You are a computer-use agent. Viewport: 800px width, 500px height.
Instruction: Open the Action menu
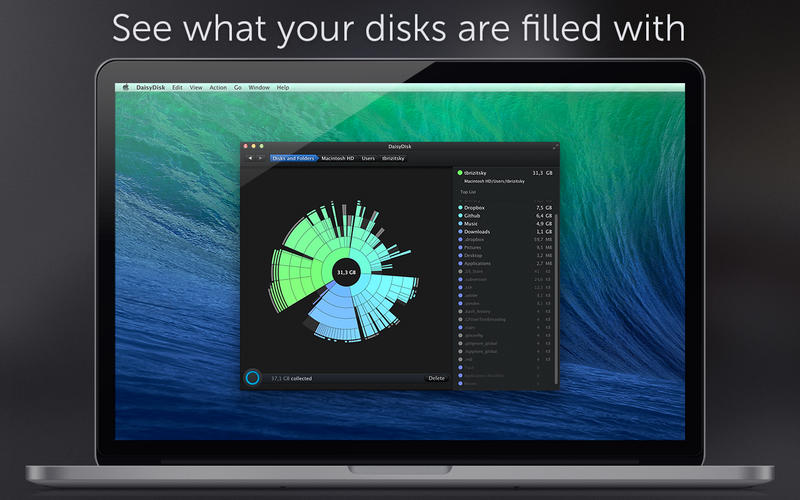pos(218,88)
